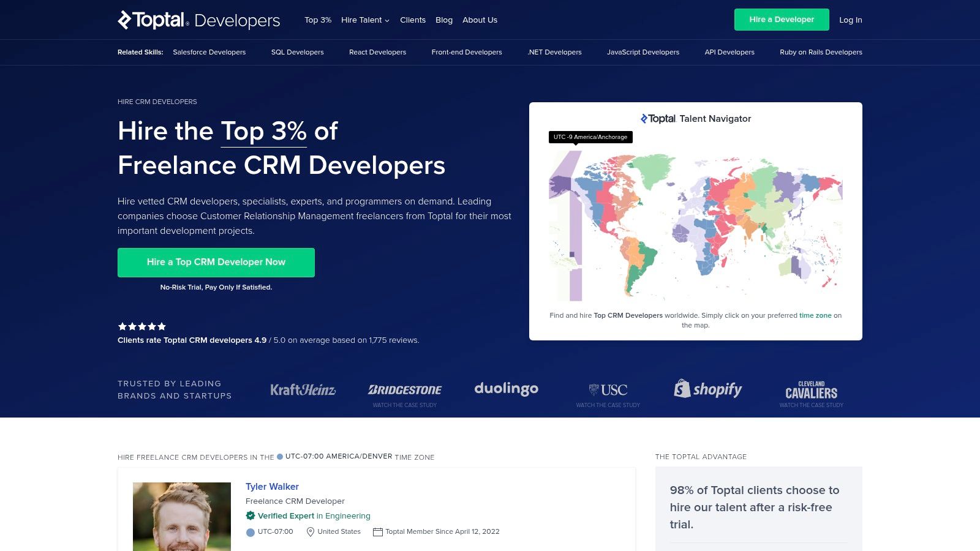Click the Shopify logo
Viewport: 980px width, 551px height.
click(708, 389)
